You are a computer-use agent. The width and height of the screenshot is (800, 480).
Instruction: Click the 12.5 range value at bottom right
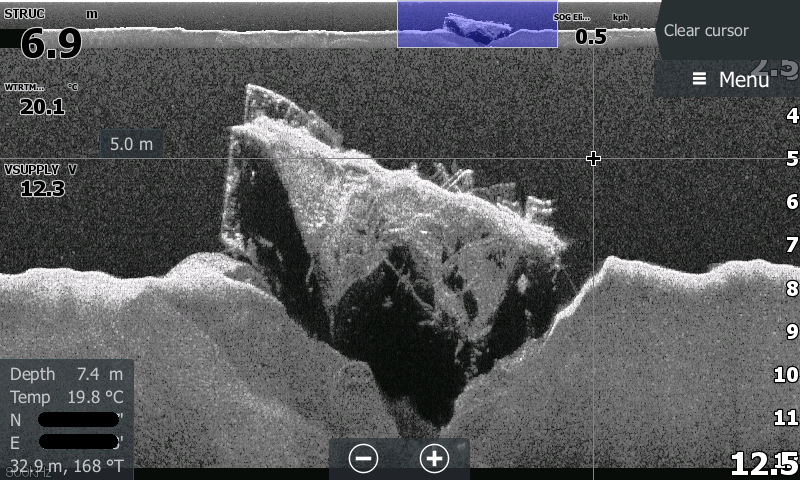[763, 464]
